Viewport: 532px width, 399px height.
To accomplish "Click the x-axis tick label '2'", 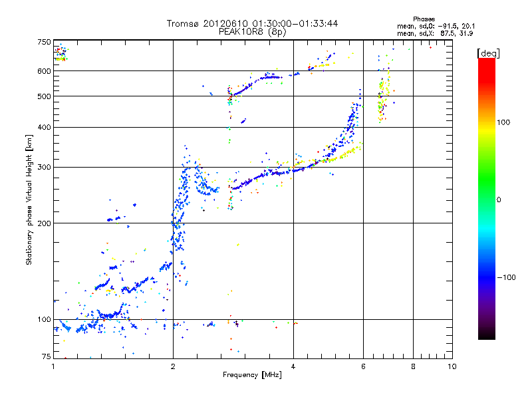I will [173, 366].
